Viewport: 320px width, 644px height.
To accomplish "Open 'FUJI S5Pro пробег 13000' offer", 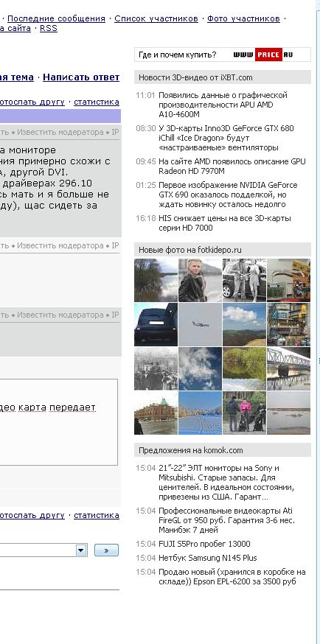I will 204,544.
